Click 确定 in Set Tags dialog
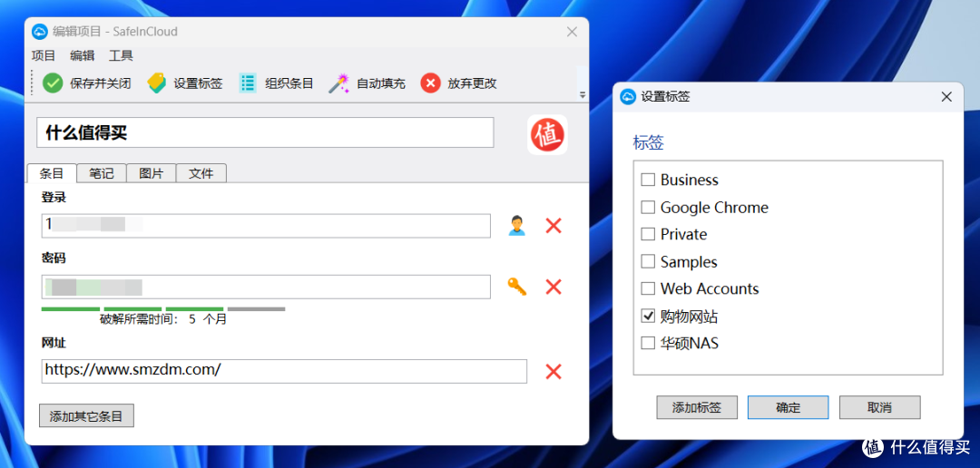The width and height of the screenshot is (980, 468). 789,407
